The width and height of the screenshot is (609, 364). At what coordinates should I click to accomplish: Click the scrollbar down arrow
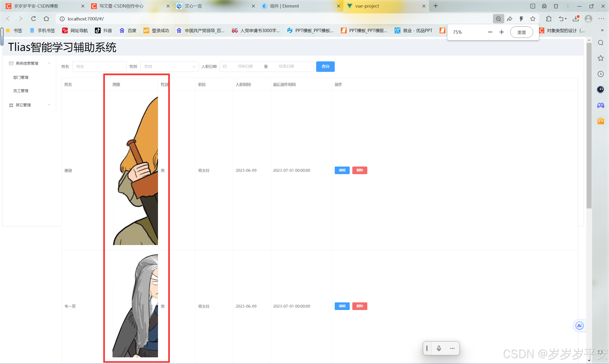589,361
